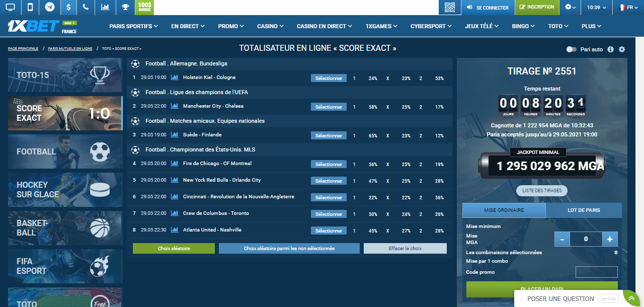This screenshot has width=644, height=307.
Task: Open stats icon for Holstein Kiel - Cologne
Action: pos(175,78)
